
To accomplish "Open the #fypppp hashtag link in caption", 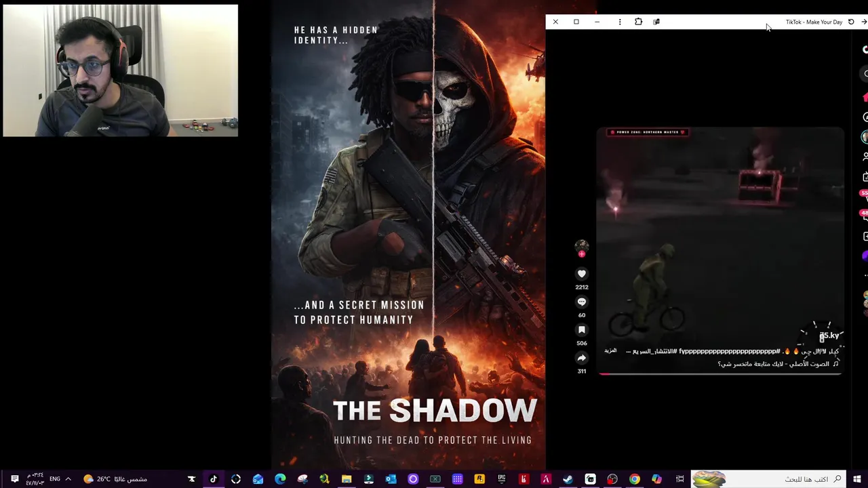I will 729,352.
